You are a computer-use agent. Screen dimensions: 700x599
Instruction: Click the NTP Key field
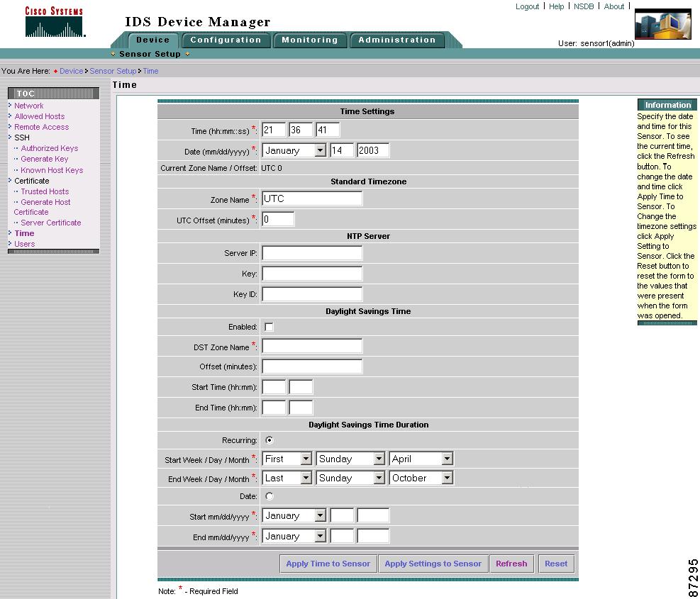312,274
